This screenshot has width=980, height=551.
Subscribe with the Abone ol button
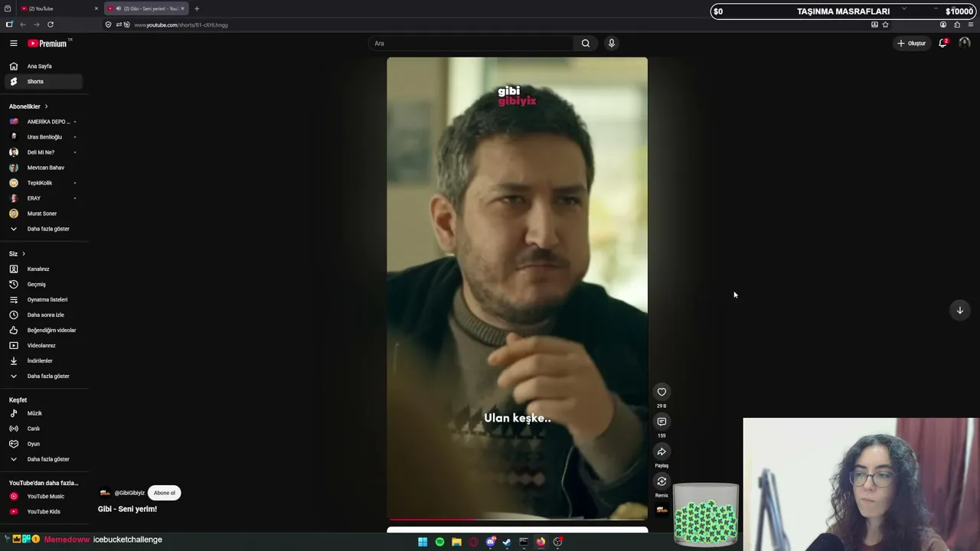tap(165, 493)
